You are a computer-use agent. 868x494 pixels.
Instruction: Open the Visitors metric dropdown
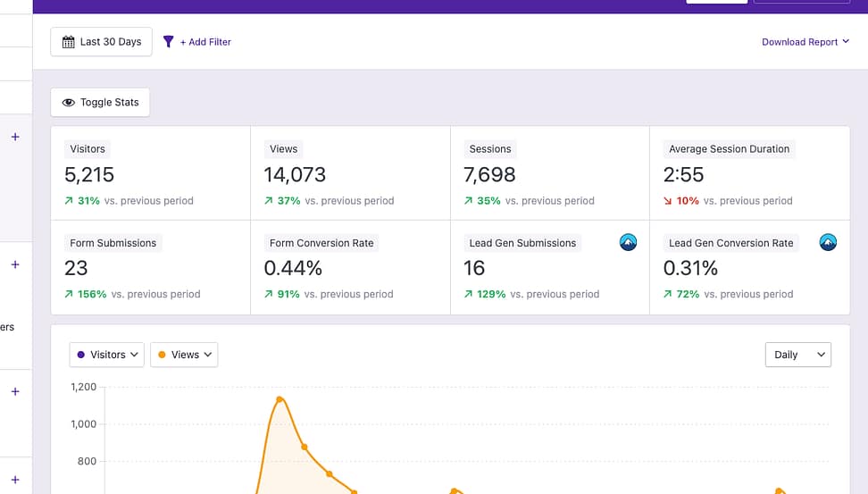point(106,355)
